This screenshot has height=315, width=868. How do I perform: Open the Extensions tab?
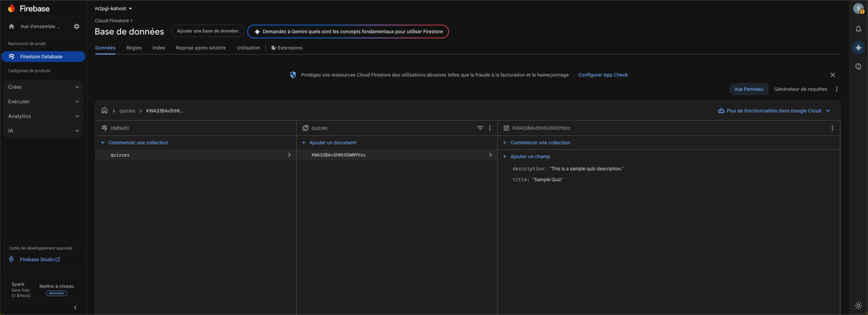click(x=287, y=48)
